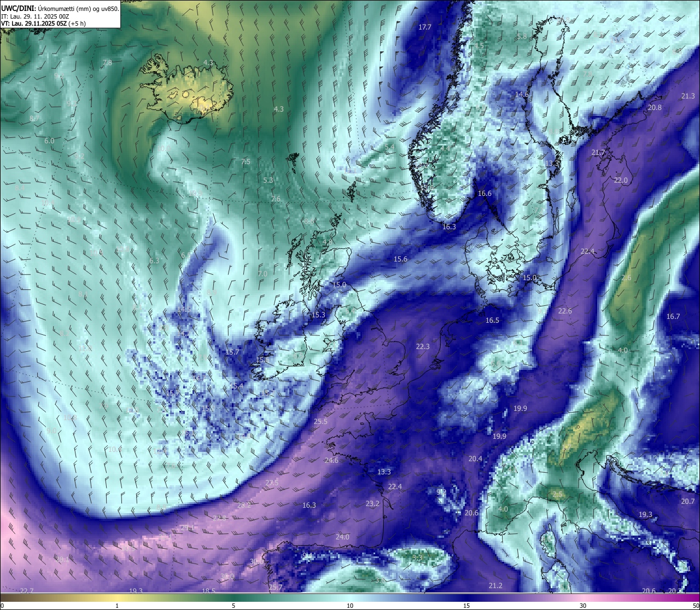
Task: Click the 14.6 value over Sweden
Action: tap(522, 95)
